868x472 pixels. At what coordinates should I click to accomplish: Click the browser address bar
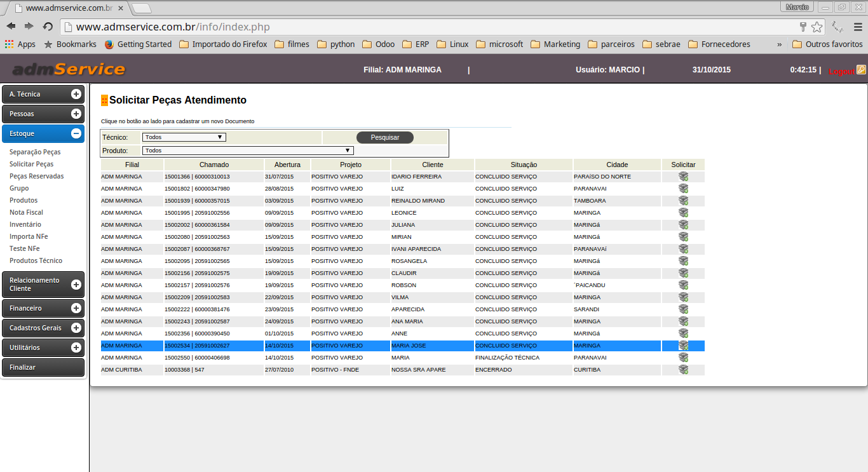click(432, 27)
